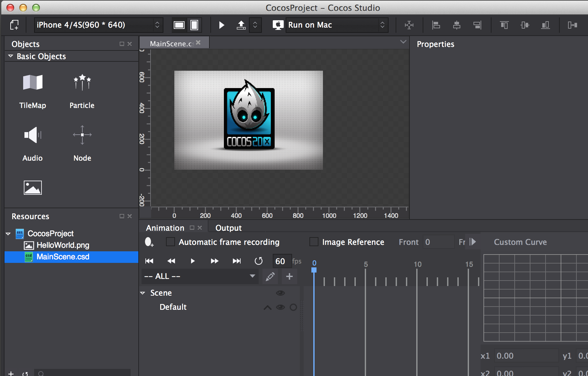Select the image Sprite object icon
Screen dimensions: 588x376
(32, 188)
